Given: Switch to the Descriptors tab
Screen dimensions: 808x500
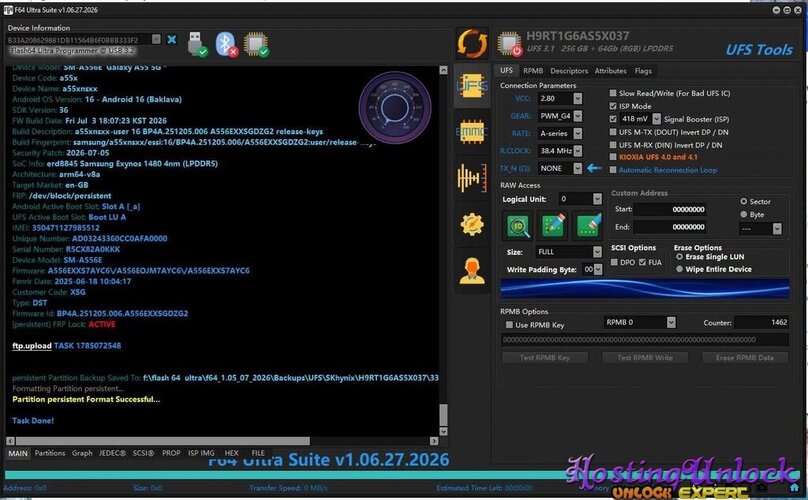Looking at the screenshot, I should point(569,71).
